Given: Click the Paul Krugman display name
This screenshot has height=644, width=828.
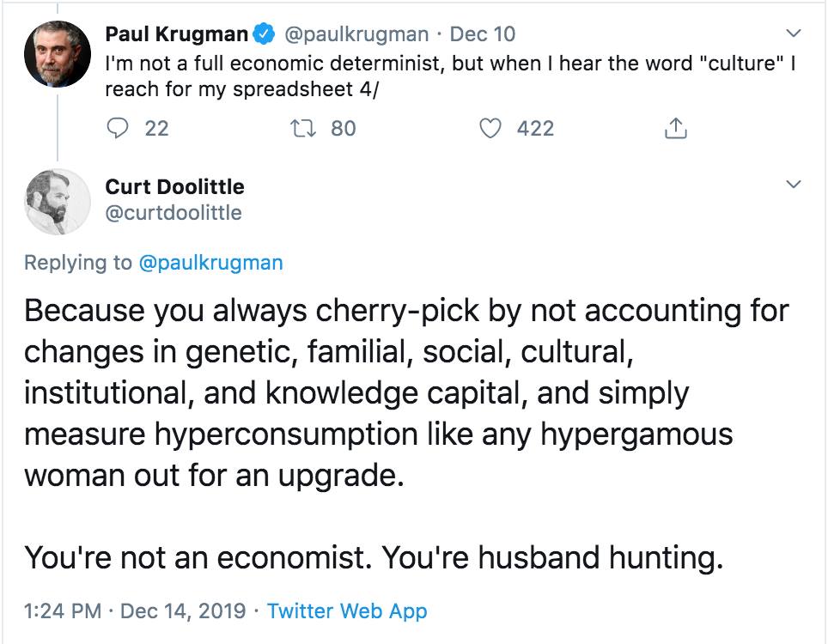Looking at the screenshot, I should pyautogui.click(x=177, y=34).
